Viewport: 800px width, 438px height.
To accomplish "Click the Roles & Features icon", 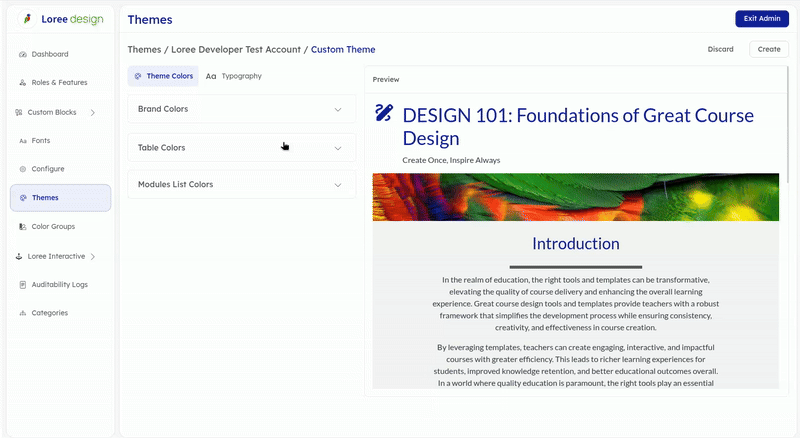I will point(23,82).
